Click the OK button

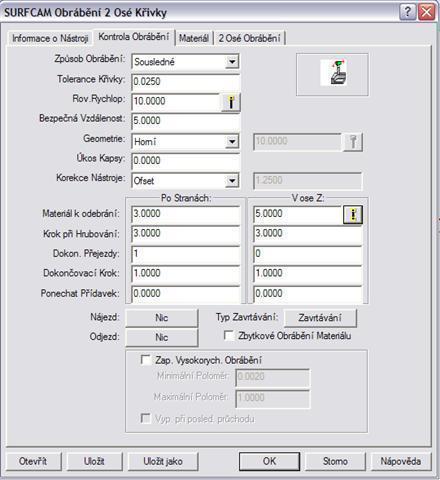coord(269,461)
